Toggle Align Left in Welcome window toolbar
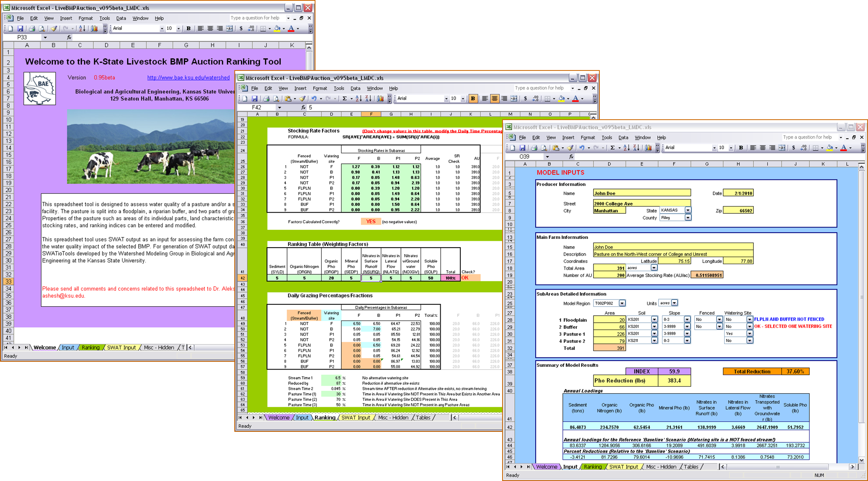The height and width of the screenshot is (481, 868). tap(200, 29)
